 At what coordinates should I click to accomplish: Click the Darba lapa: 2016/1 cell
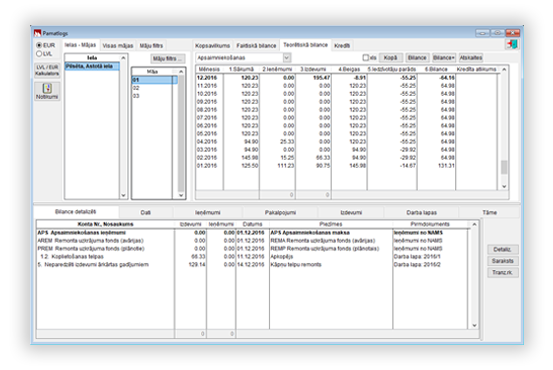(430, 256)
